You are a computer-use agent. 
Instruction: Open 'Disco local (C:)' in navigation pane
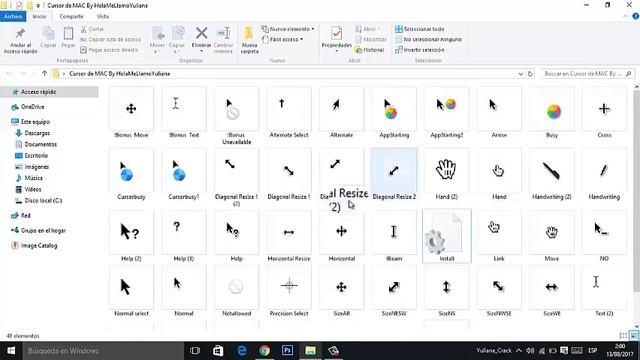(38, 200)
